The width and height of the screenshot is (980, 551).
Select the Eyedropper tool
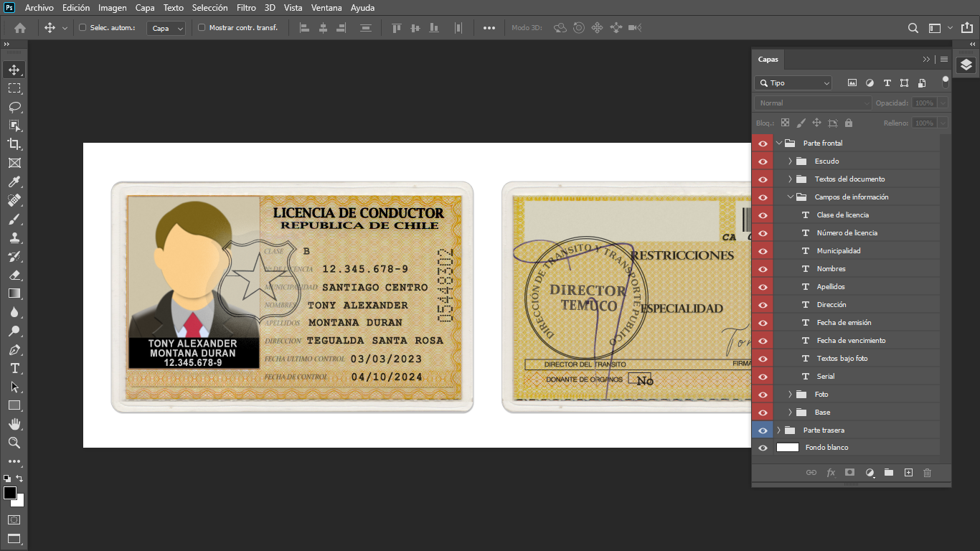(14, 182)
